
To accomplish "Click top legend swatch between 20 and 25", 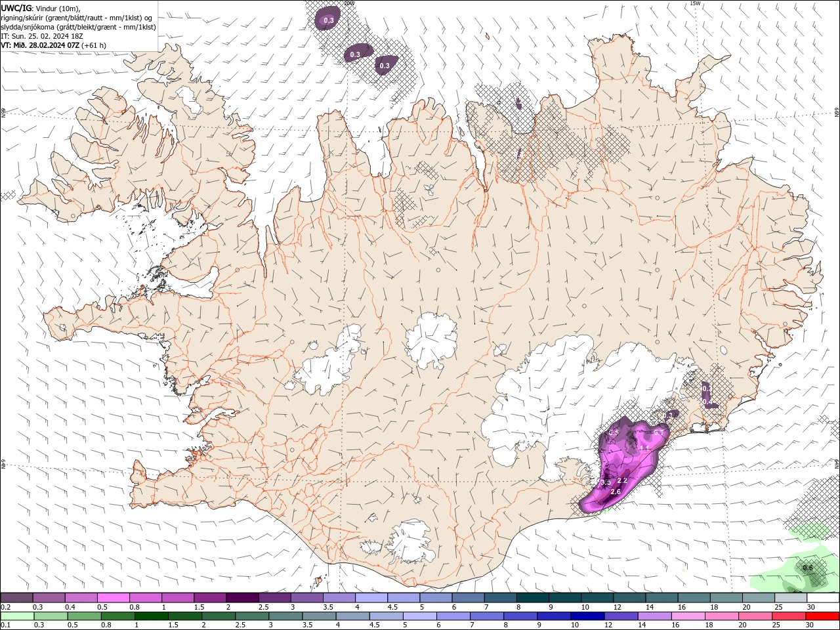I will 759,597.
